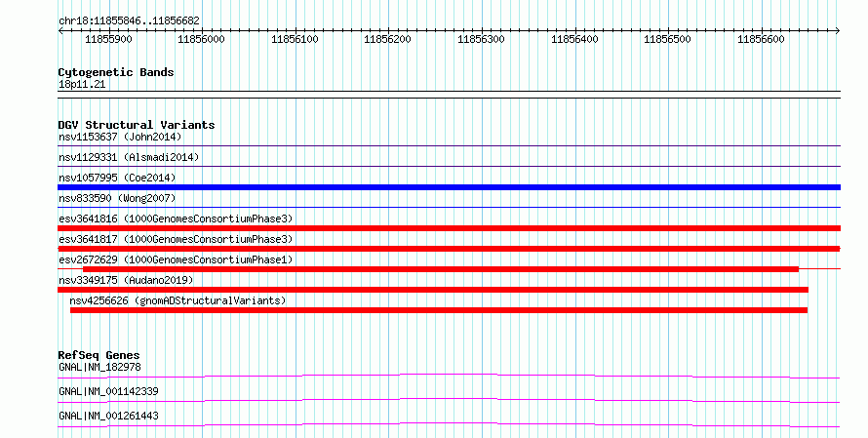Click the thick blue bar under nsv1057995
Screen dimensions: 868x438
click(x=449, y=187)
